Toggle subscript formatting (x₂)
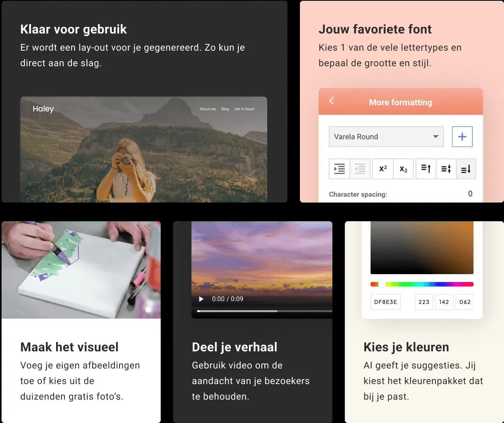Screen dimensions: 504x423 coord(403,169)
